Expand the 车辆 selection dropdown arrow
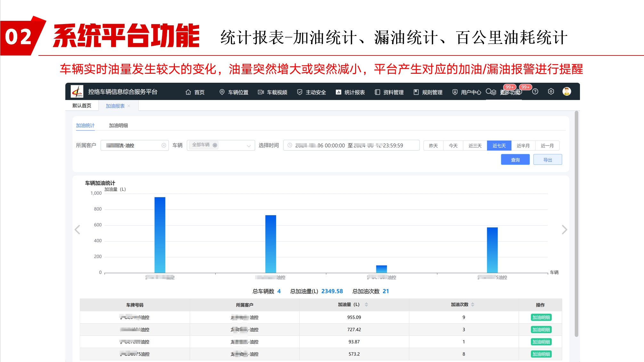The height and width of the screenshot is (362, 644). coord(249,146)
